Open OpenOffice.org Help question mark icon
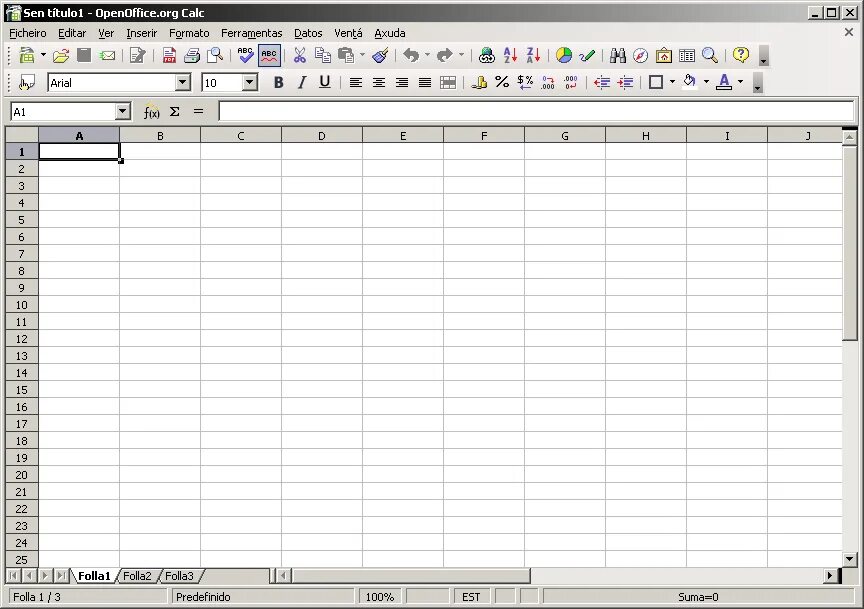This screenshot has width=864, height=609. tap(741, 55)
